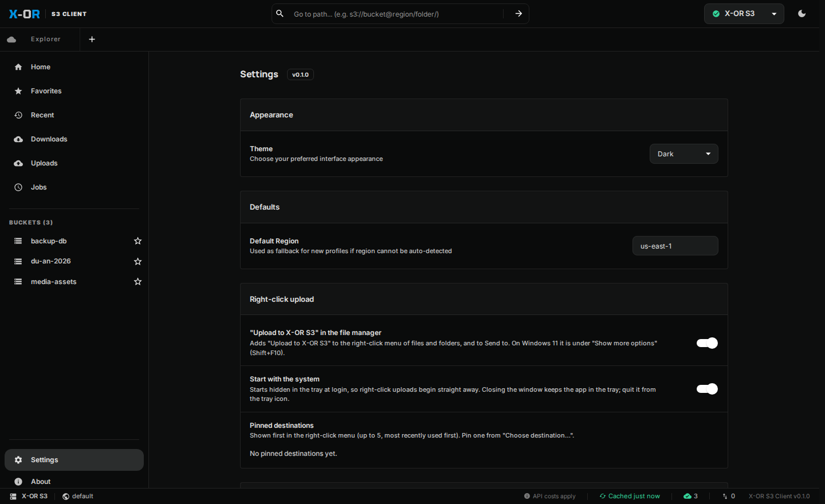This screenshot has height=504, width=825.
Task: Favorite the backup-db bucket star
Action: 137,241
